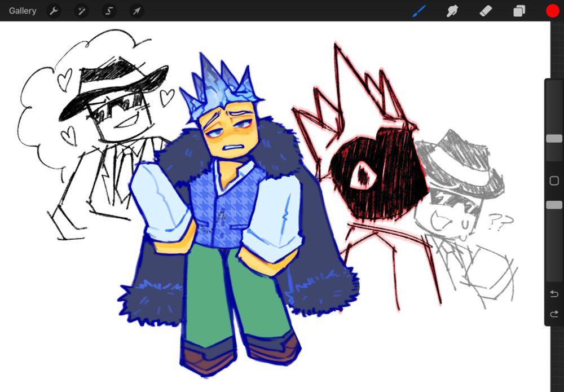Open the Transform arrow tool
The width and height of the screenshot is (564, 392).
coord(136,11)
